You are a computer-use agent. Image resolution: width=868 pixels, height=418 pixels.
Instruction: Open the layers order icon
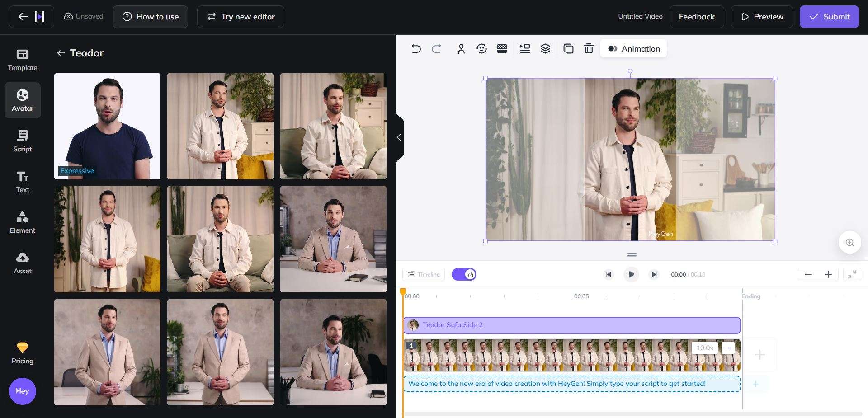coord(545,48)
